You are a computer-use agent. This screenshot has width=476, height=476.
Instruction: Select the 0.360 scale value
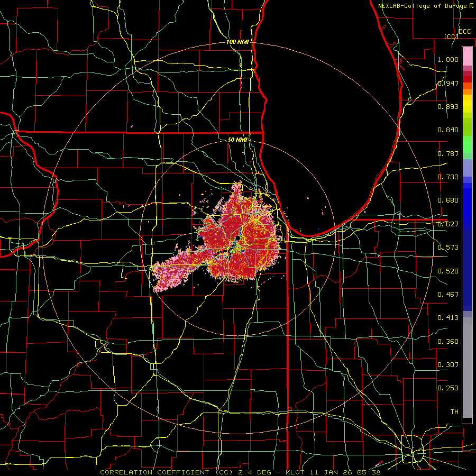[448, 342]
